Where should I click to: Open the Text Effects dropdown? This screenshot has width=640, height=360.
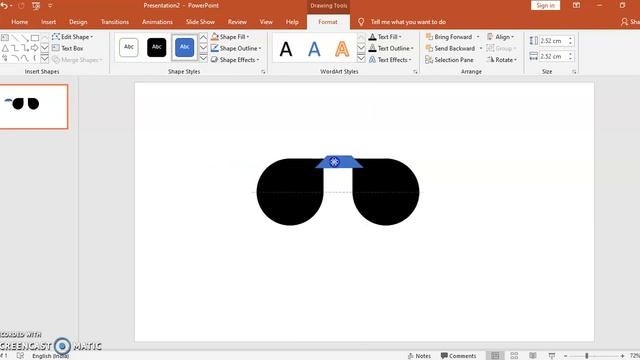tap(390, 60)
